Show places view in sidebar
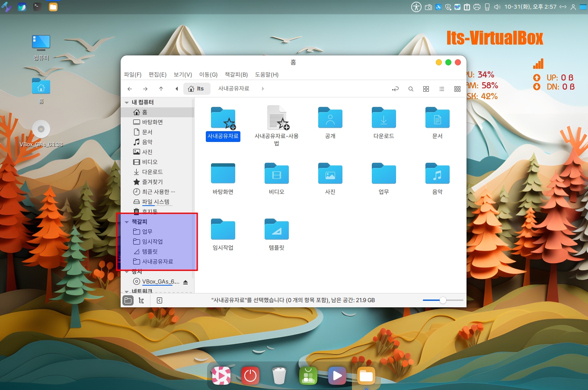Viewport: 588px width, 390px height. 128,300
